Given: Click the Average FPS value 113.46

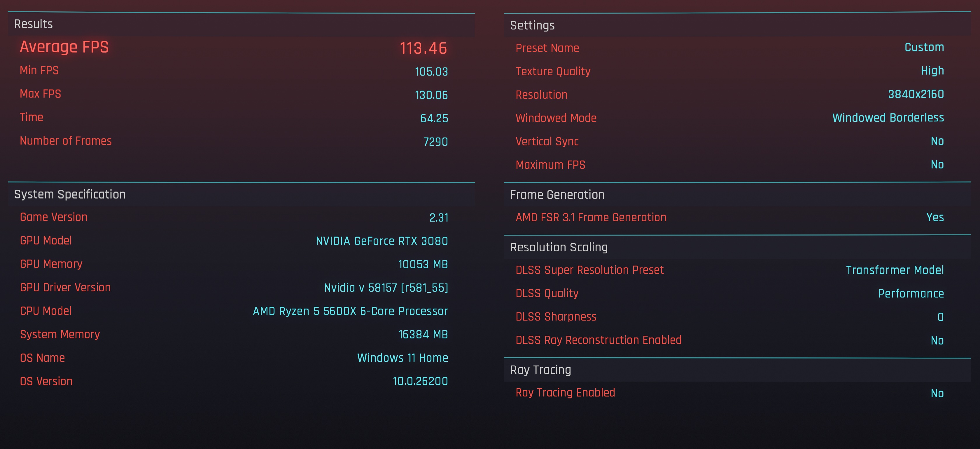Looking at the screenshot, I should [x=423, y=48].
